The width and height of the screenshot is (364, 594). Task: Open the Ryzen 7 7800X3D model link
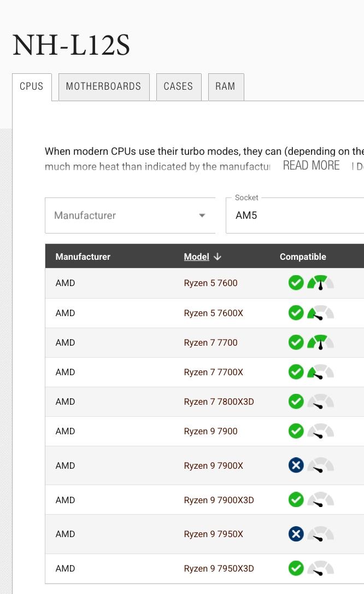(x=219, y=402)
